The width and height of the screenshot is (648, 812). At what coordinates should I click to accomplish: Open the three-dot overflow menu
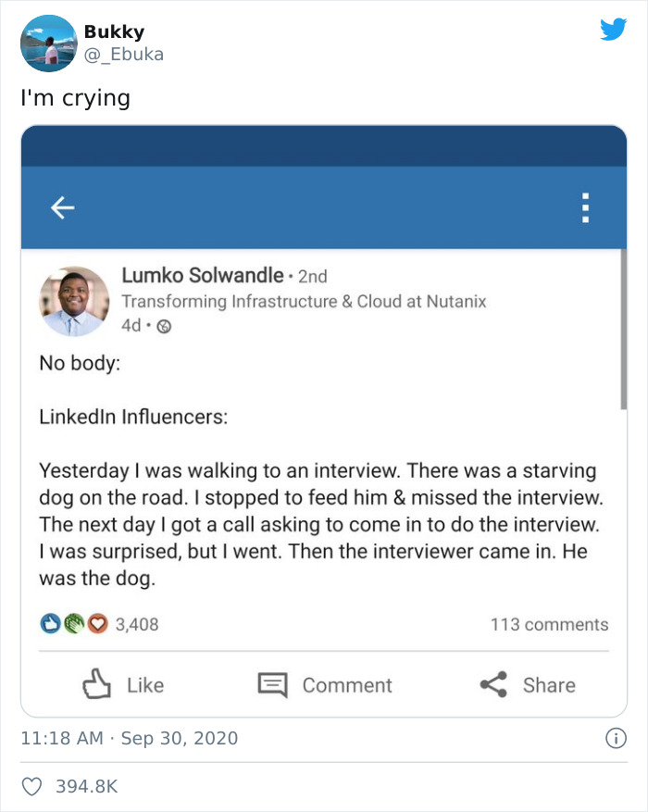585,207
